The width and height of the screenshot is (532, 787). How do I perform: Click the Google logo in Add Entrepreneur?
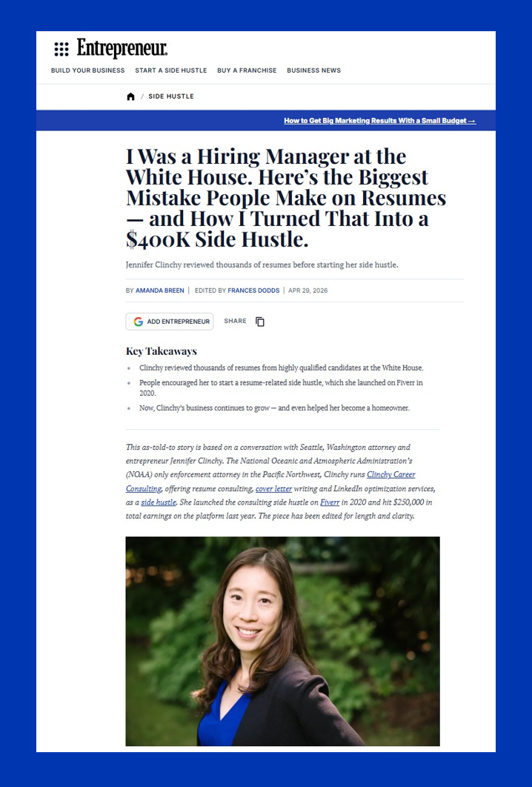point(139,321)
